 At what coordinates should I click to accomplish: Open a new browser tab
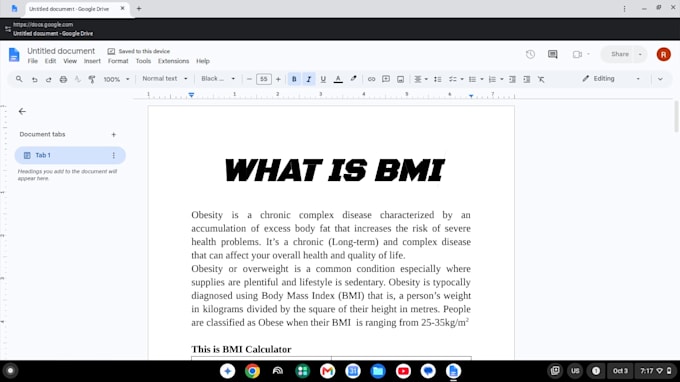[139, 9]
